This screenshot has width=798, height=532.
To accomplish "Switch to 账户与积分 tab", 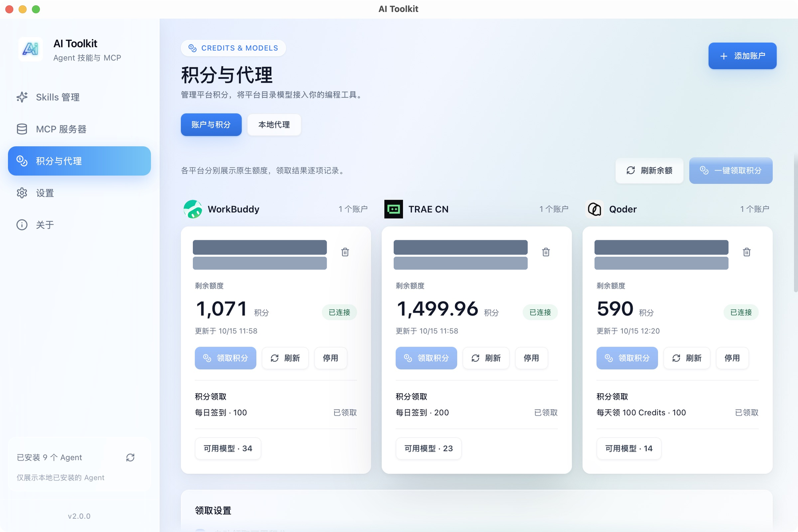I will click(211, 125).
